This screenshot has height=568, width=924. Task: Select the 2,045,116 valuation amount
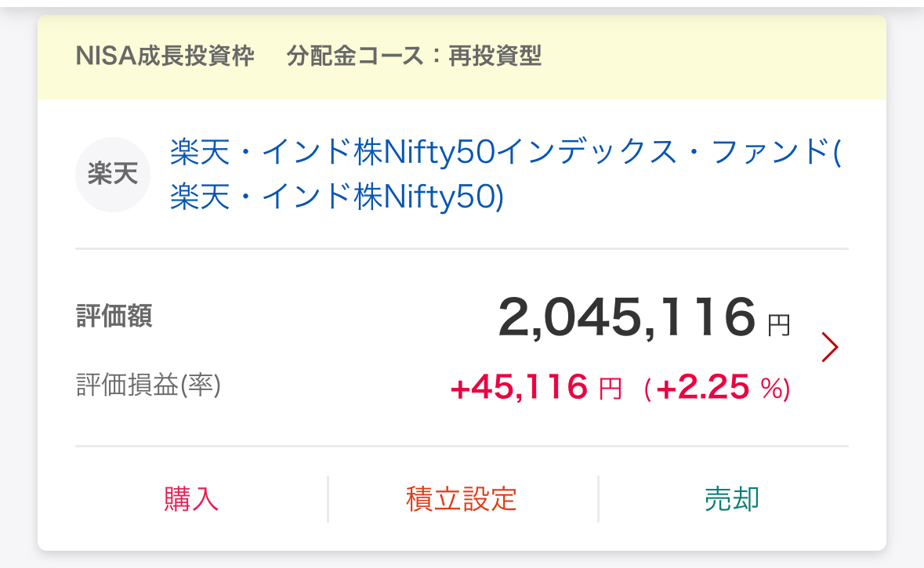pyautogui.click(x=626, y=318)
